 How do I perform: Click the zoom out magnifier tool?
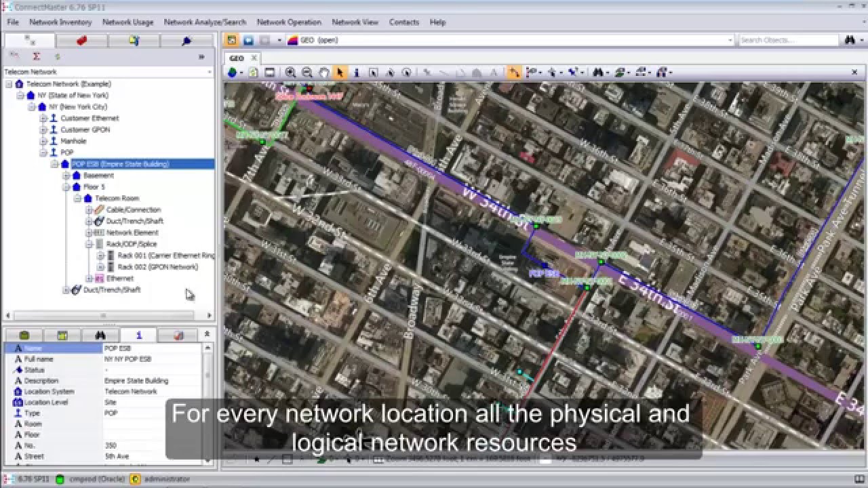click(307, 73)
